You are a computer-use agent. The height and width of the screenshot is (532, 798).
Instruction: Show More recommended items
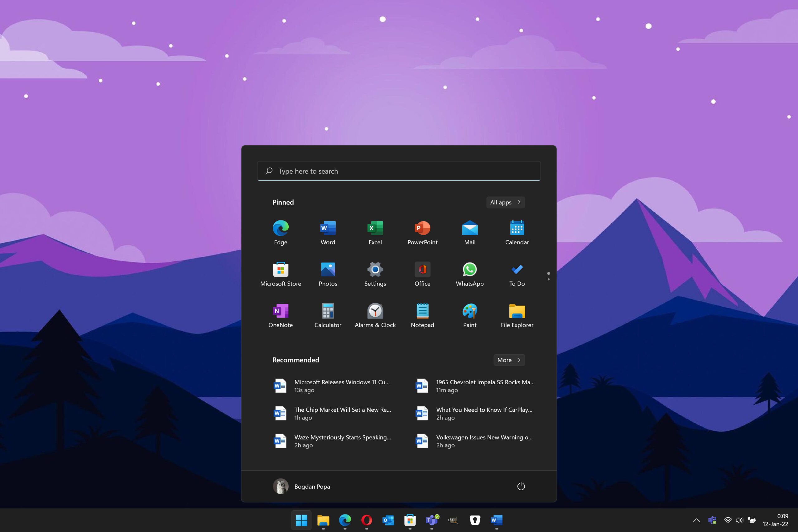click(x=509, y=360)
